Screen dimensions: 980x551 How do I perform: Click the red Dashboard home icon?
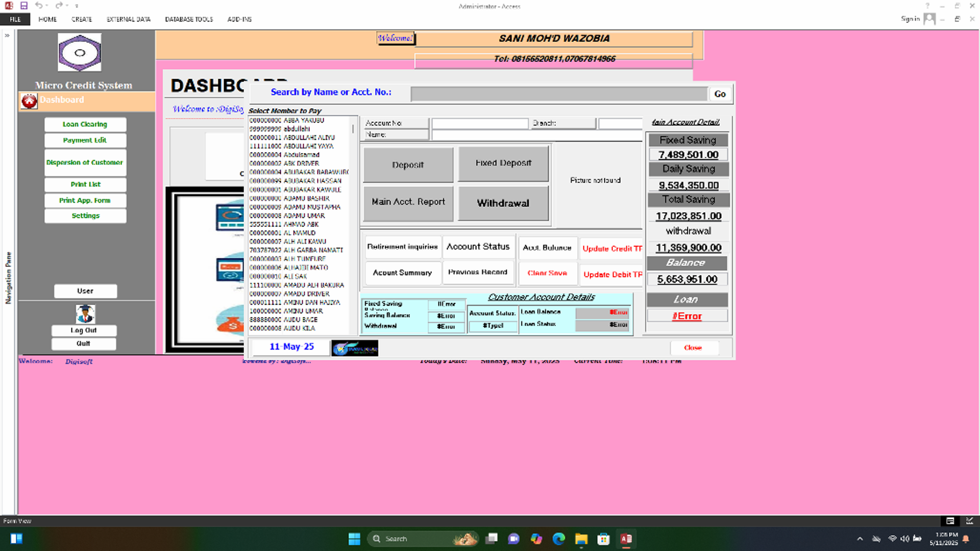point(29,101)
